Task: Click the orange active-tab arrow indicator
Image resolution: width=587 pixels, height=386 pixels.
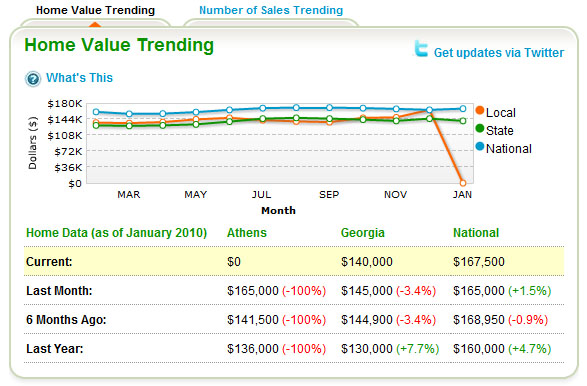Action: point(95,25)
